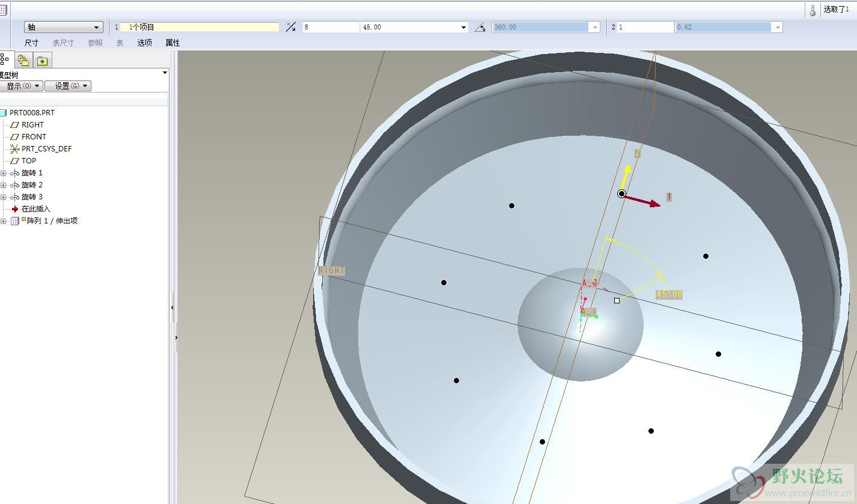Click the 在此插入 insert-here marker
This screenshot has height=504, width=857.
tap(36, 208)
